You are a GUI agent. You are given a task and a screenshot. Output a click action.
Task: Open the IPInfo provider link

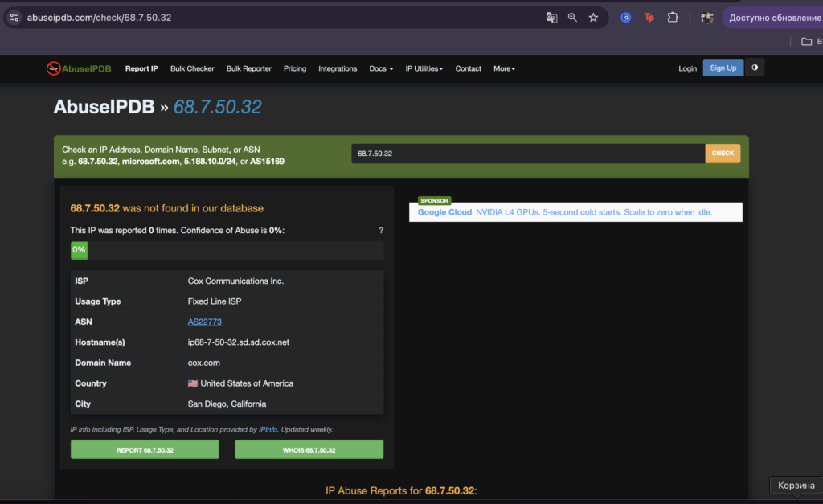click(268, 429)
